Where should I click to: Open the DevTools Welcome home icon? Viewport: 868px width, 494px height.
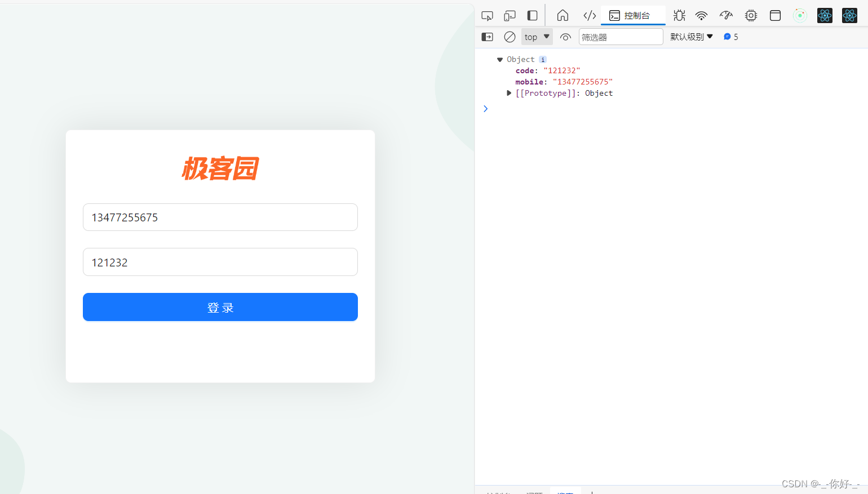click(x=563, y=16)
